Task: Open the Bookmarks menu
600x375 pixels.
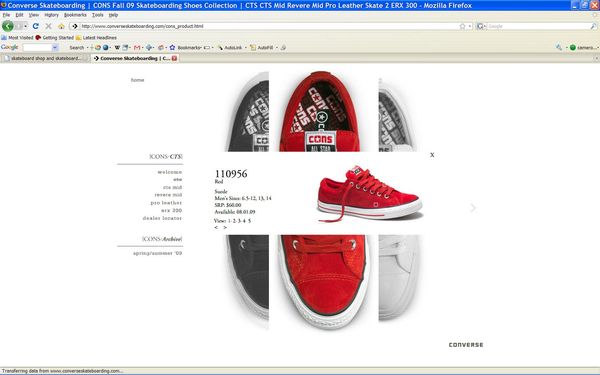Action: click(75, 15)
